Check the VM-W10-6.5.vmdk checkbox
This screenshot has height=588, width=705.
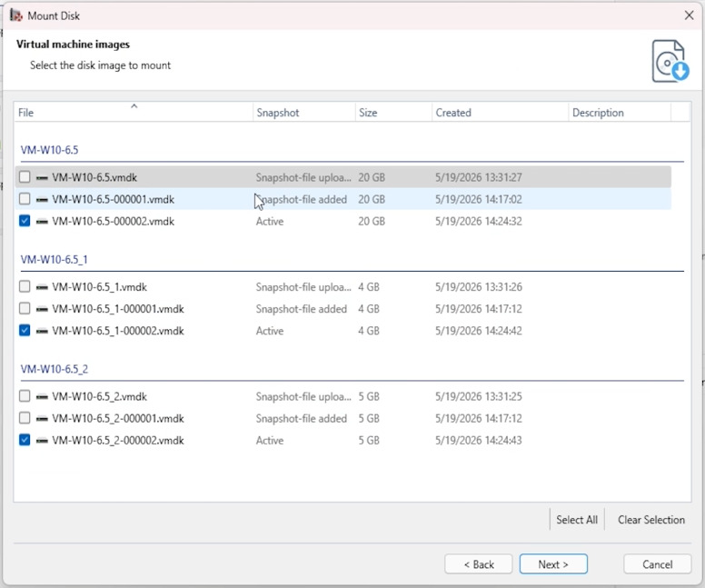[25, 177]
